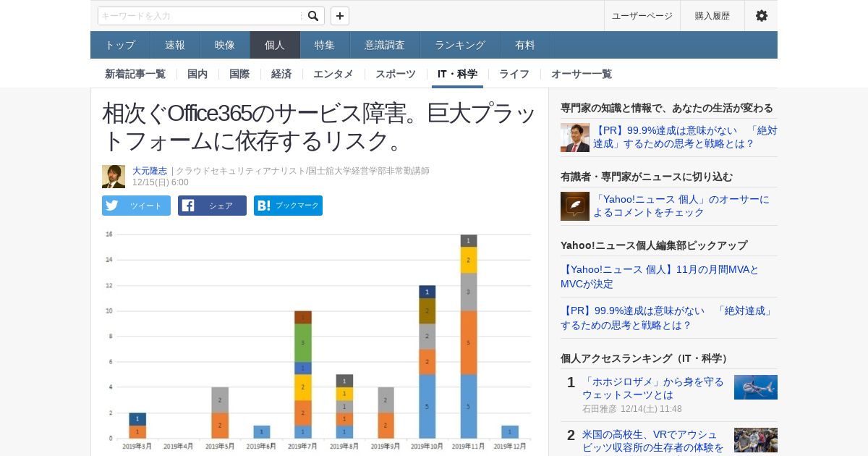
Task: Open the トップ navigation tab
Action: tap(120, 45)
